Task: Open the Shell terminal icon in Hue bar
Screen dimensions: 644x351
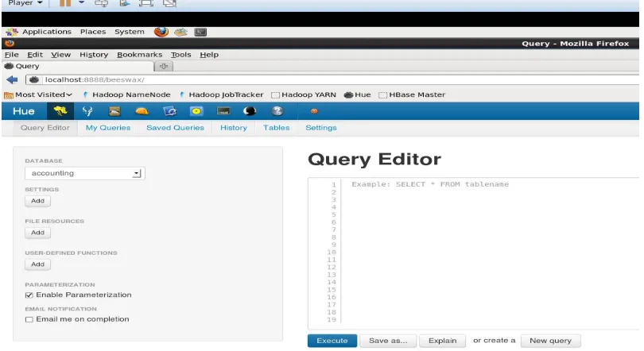Action: click(x=223, y=111)
